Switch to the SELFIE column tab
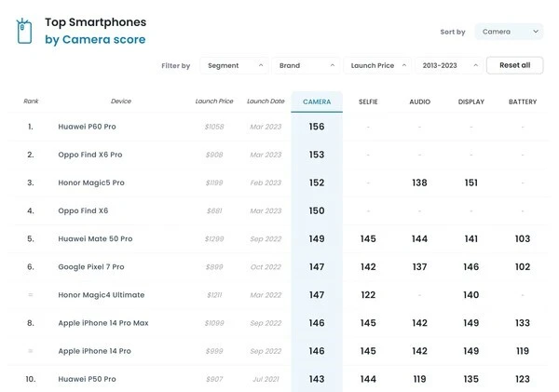The height and width of the screenshot is (392, 559). [368, 101]
